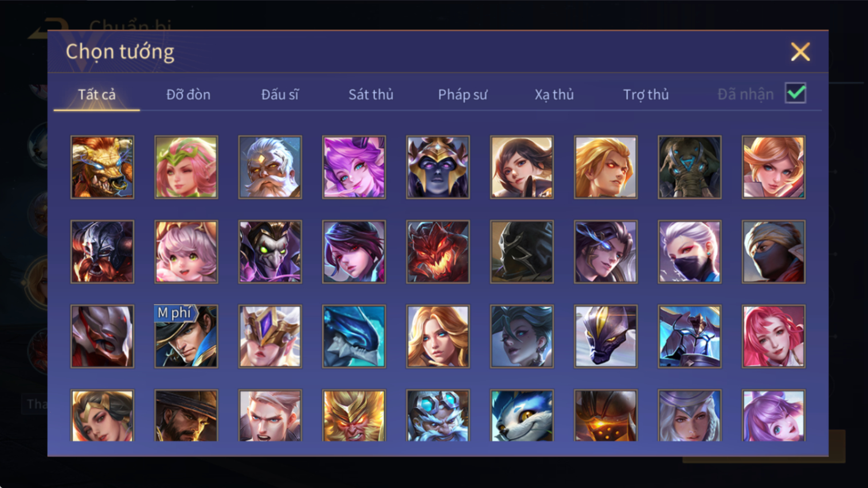Pick the golden monkey king hero

coord(354,416)
